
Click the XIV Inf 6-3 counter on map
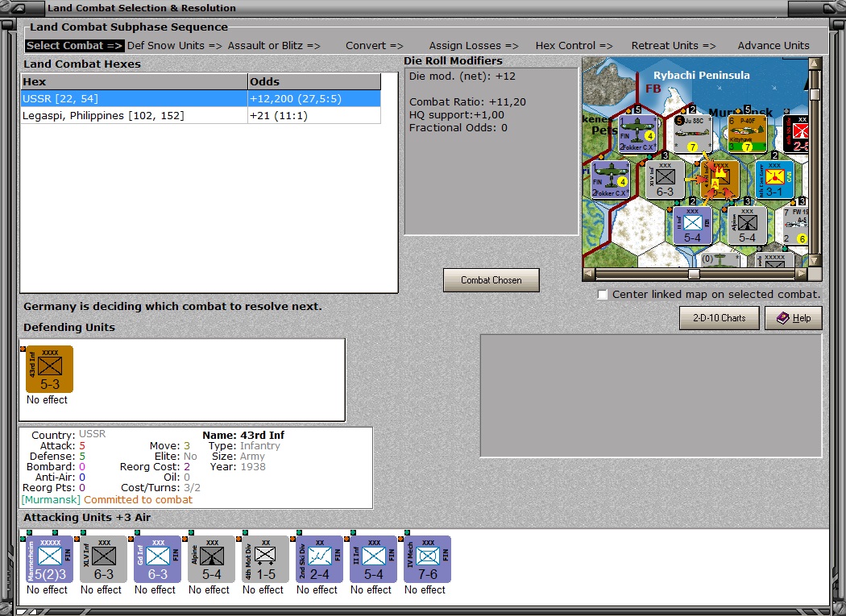click(665, 180)
